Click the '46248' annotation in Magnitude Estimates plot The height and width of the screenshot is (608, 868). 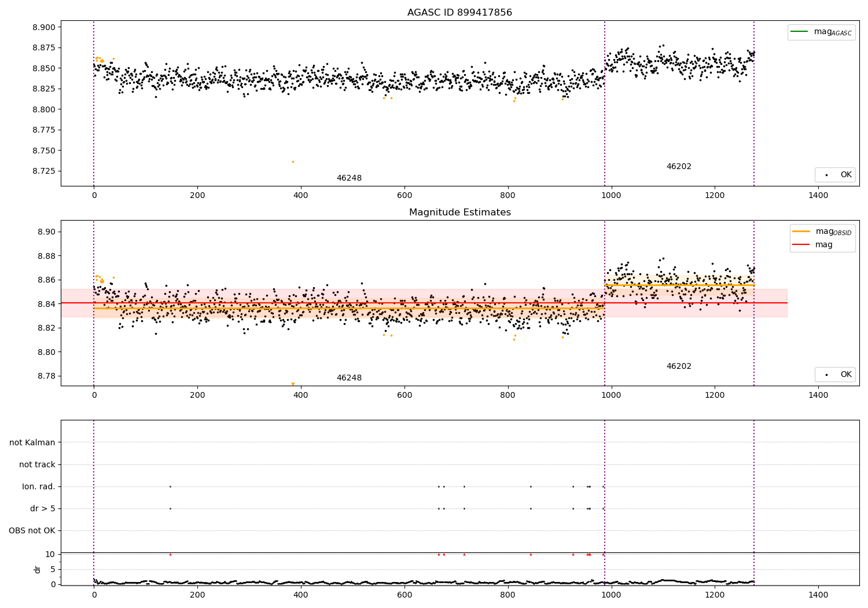click(349, 378)
